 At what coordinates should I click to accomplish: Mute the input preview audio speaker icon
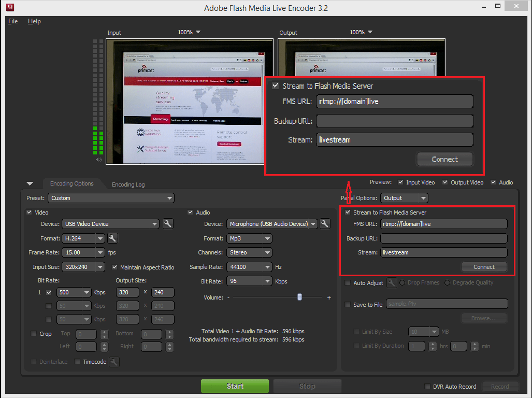coord(98,160)
